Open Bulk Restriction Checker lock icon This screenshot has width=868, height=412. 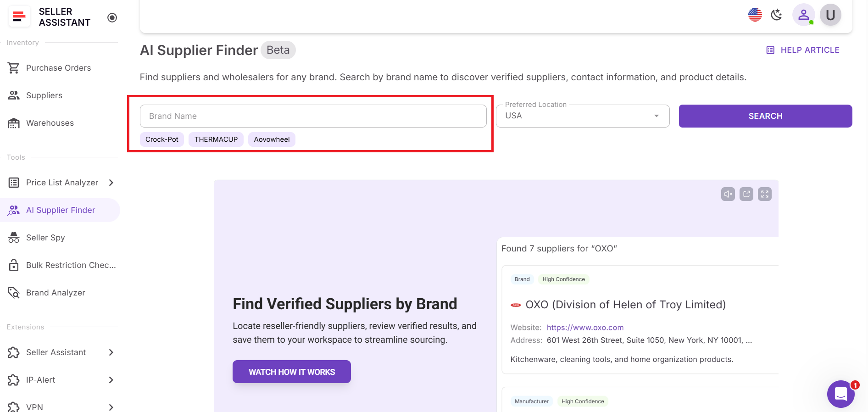coord(14,265)
